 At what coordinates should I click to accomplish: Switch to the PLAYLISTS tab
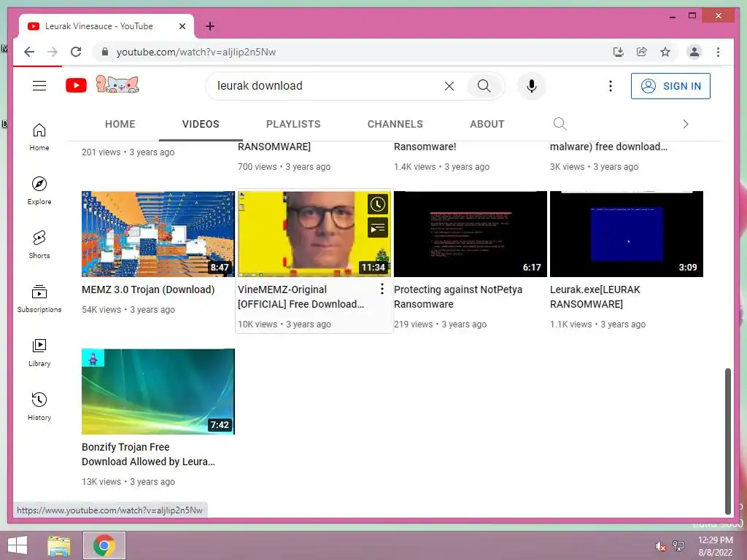[293, 124]
